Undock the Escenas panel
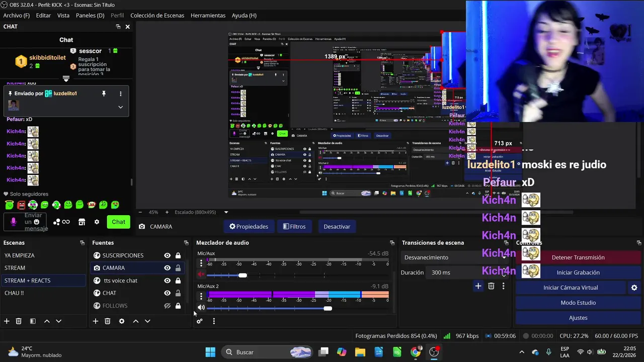This screenshot has width=644, height=362. point(83,243)
